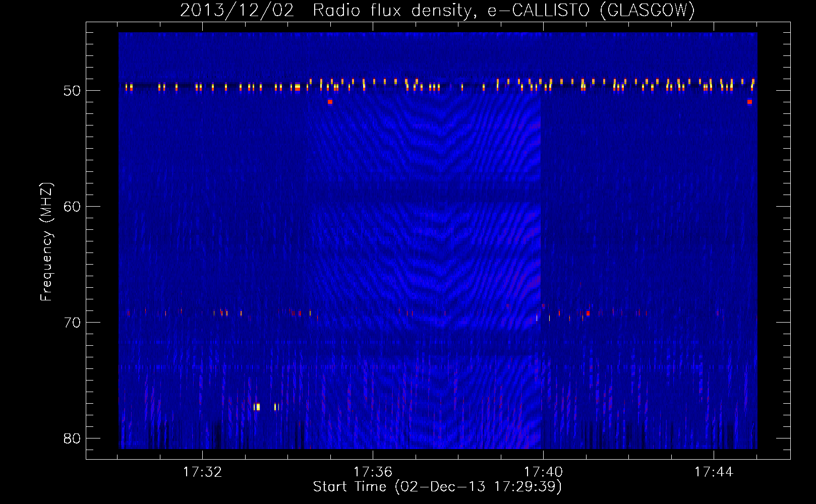This screenshot has height=504, width=816.
Task: Click the "Start Time (02-Dec-13 17:29:39)" label
Action: tap(437, 487)
